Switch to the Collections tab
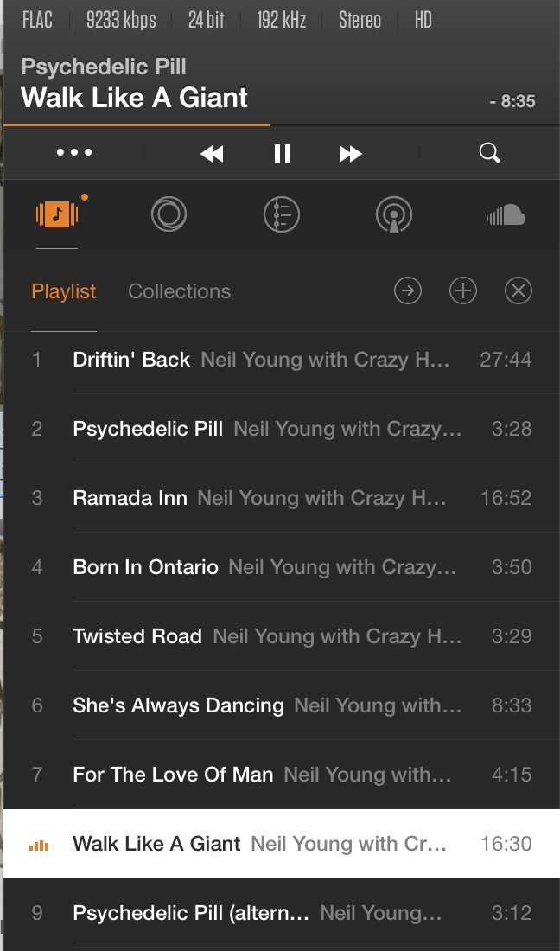The image size is (560, 951). pyautogui.click(x=179, y=291)
